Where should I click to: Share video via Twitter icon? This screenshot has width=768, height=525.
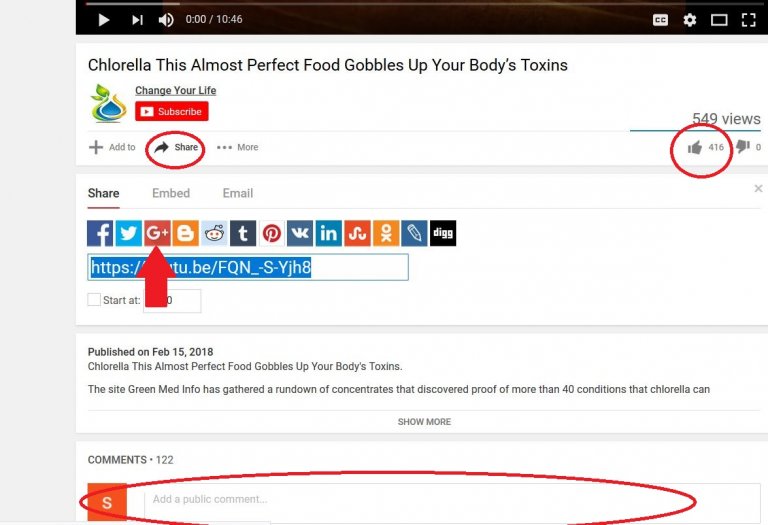(128, 233)
